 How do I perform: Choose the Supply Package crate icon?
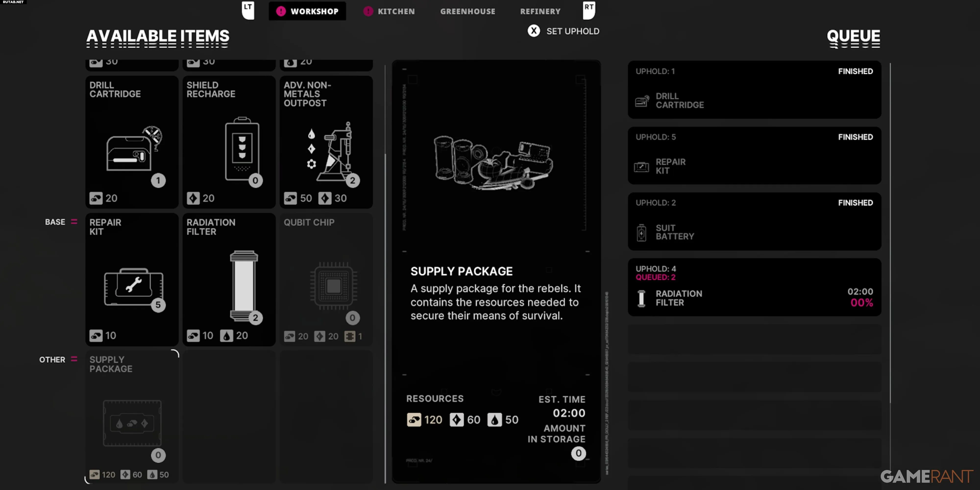tap(132, 423)
